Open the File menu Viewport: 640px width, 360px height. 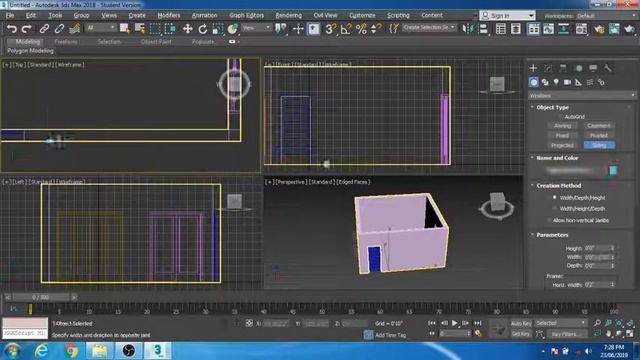[10, 15]
